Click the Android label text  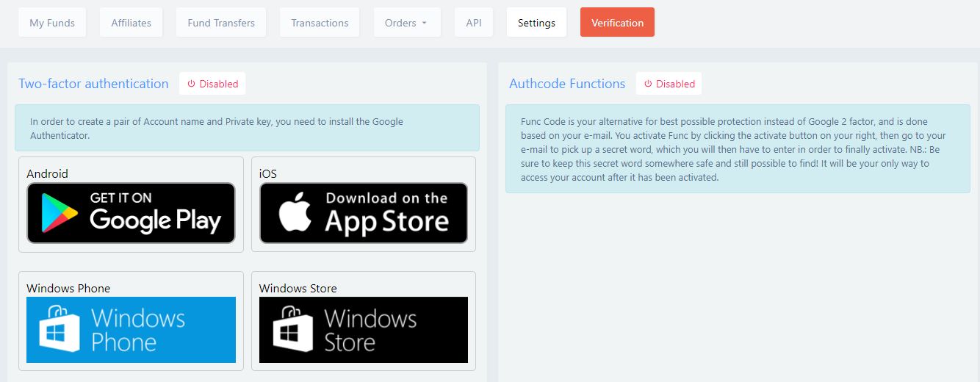pos(47,174)
